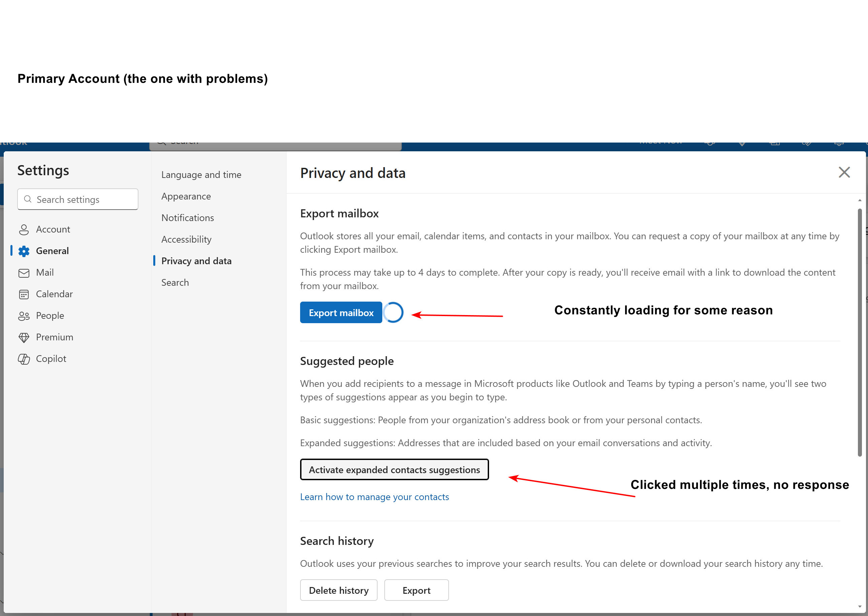The width and height of the screenshot is (868, 616).
Task: Click the Mail envelope icon
Action: tap(24, 273)
